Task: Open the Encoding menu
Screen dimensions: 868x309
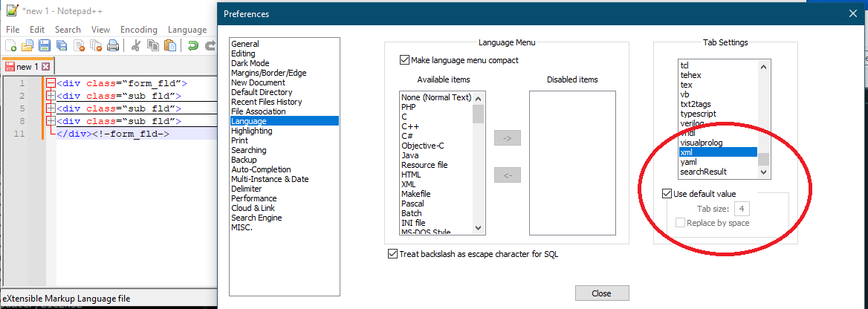Action: pyautogui.click(x=139, y=30)
